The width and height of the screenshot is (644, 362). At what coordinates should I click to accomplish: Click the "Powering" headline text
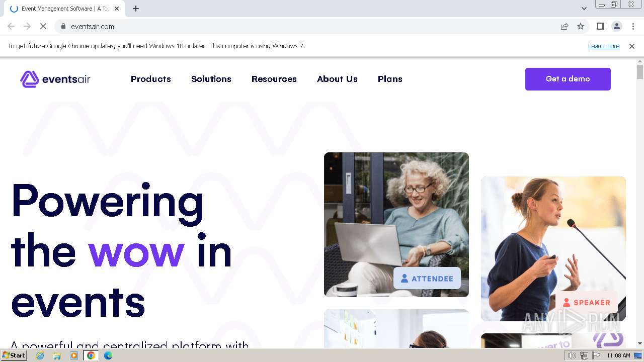108,202
